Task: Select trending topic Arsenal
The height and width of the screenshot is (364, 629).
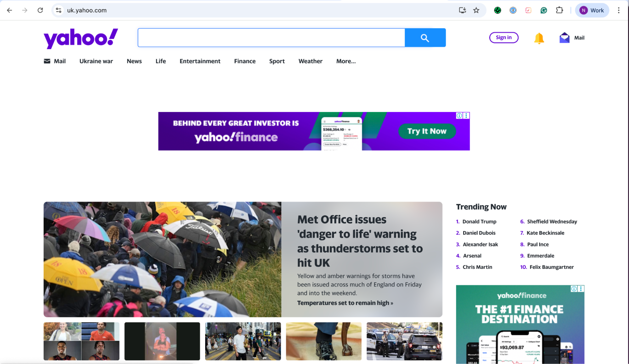Action: click(472, 256)
